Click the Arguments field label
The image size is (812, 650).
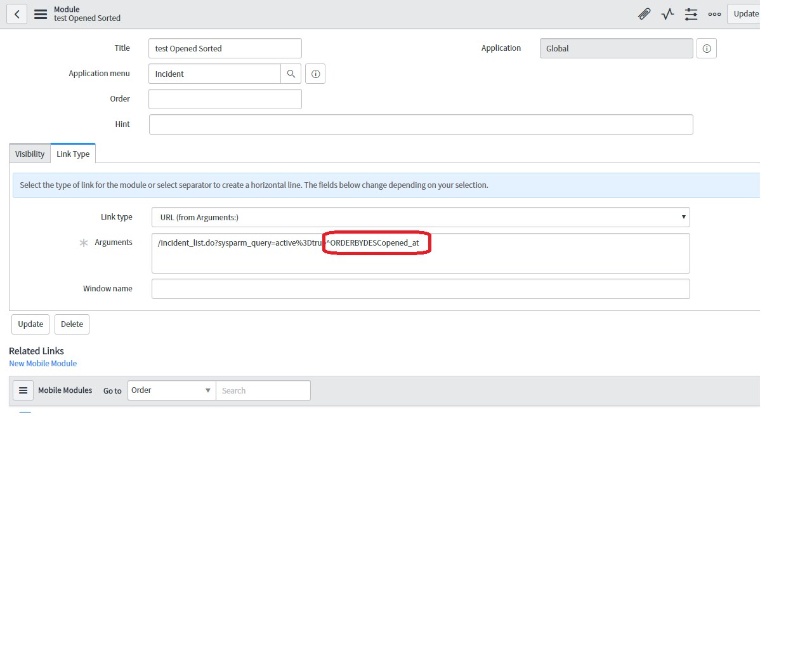click(x=114, y=242)
